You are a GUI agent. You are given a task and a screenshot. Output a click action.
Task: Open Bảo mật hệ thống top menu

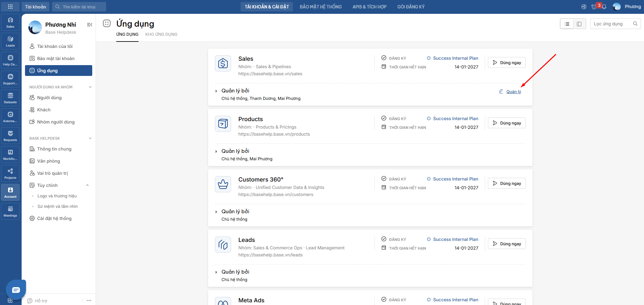[x=321, y=7]
